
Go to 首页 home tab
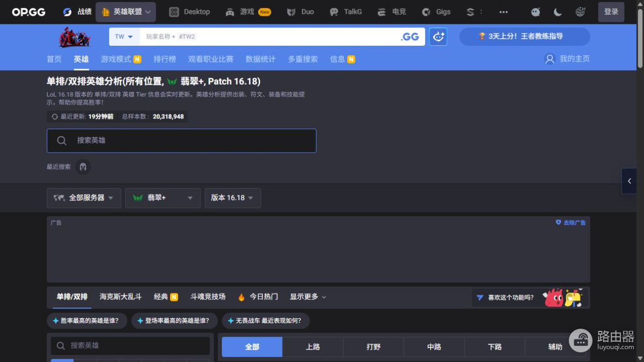(54, 59)
